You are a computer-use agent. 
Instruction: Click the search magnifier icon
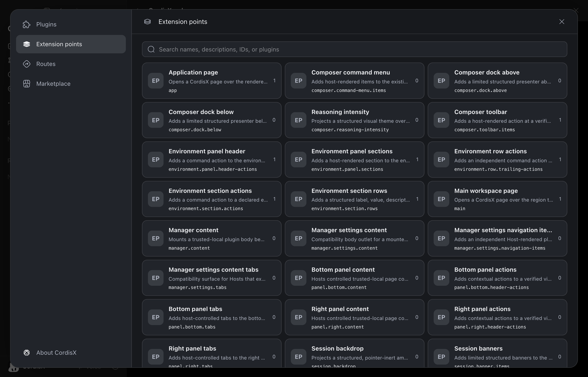pos(151,49)
